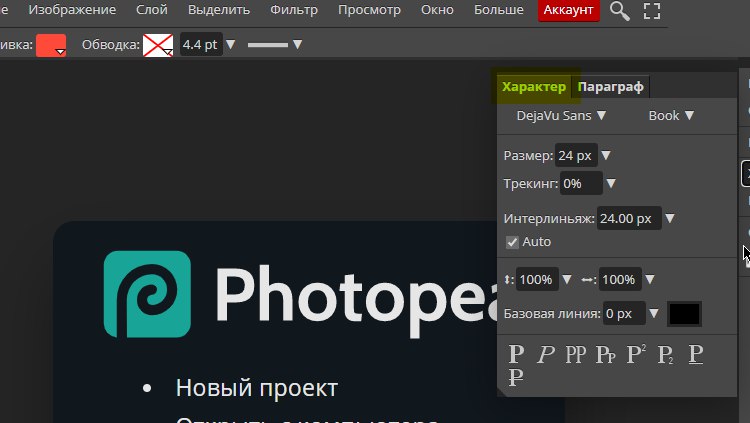Screen dimensions: 750x423
Task: Open the Слой menu
Action: (x=152, y=10)
